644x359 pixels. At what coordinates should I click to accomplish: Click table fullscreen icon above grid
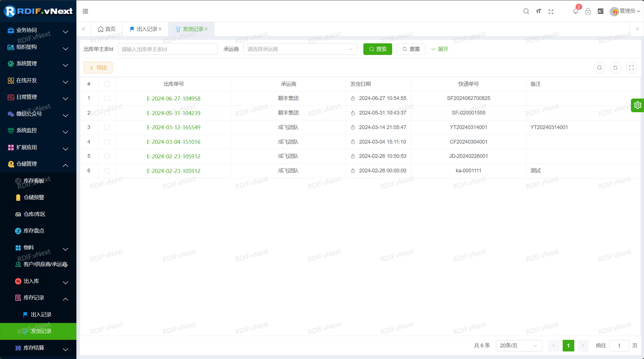(x=631, y=68)
